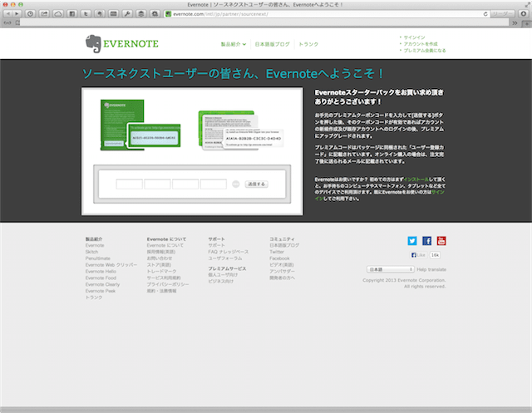The image size is (532, 413).
Task: Click the ビジネス向け footer link
Action: point(221,281)
